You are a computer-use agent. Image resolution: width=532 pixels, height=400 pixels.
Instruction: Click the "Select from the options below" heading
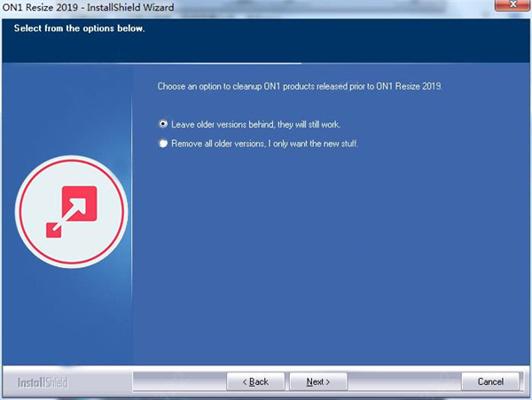point(80,28)
